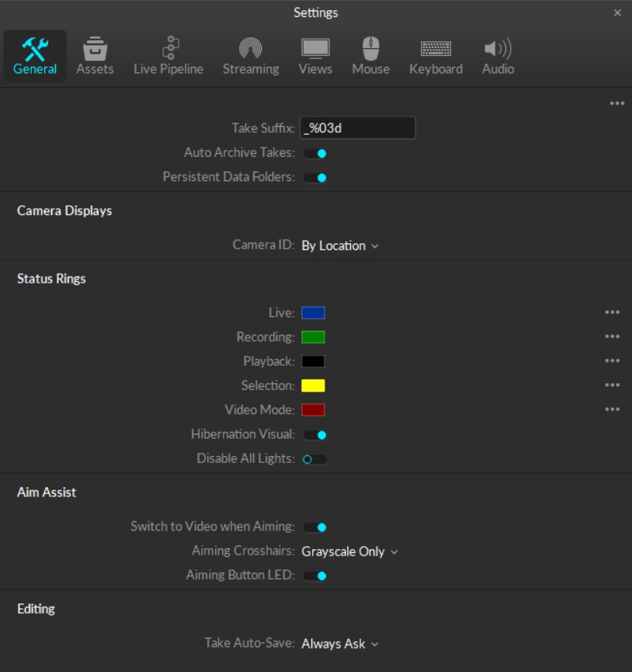Click the Take Suffix text field
The image size is (632, 672).
[x=358, y=128]
